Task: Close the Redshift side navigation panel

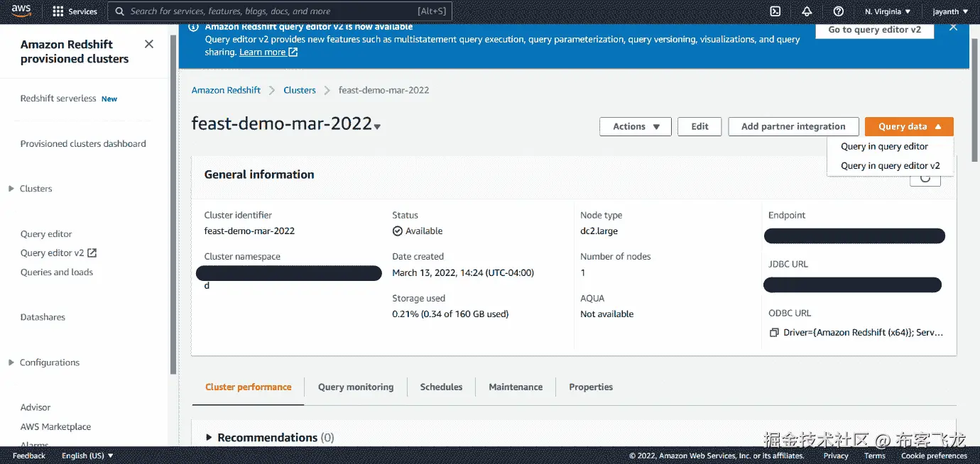Action: (x=149, y=44)
